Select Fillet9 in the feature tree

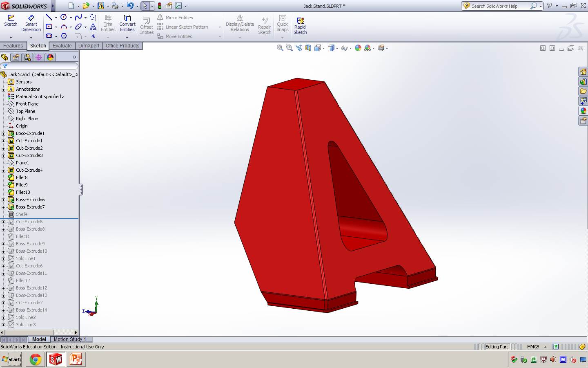tap(22, 185)
